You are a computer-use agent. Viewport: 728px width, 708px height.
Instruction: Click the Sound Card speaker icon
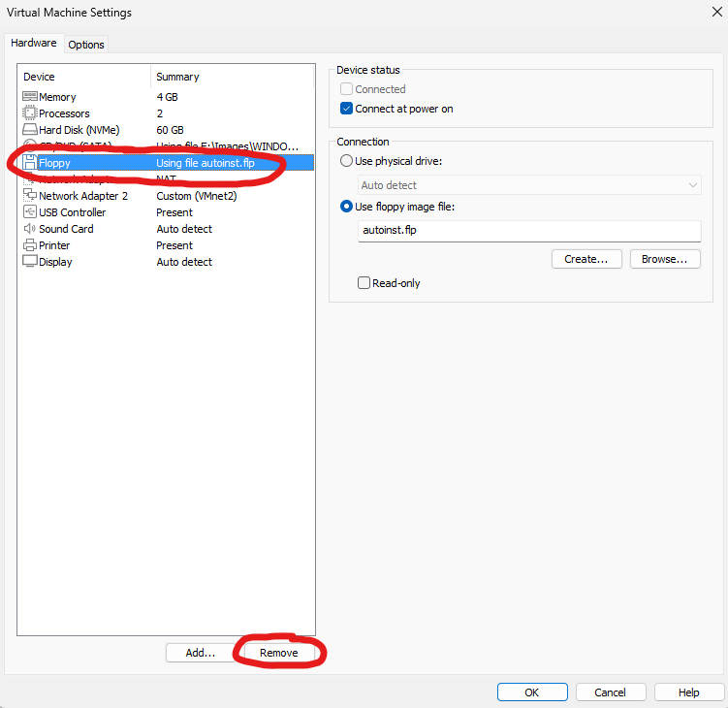click(29, 229)
